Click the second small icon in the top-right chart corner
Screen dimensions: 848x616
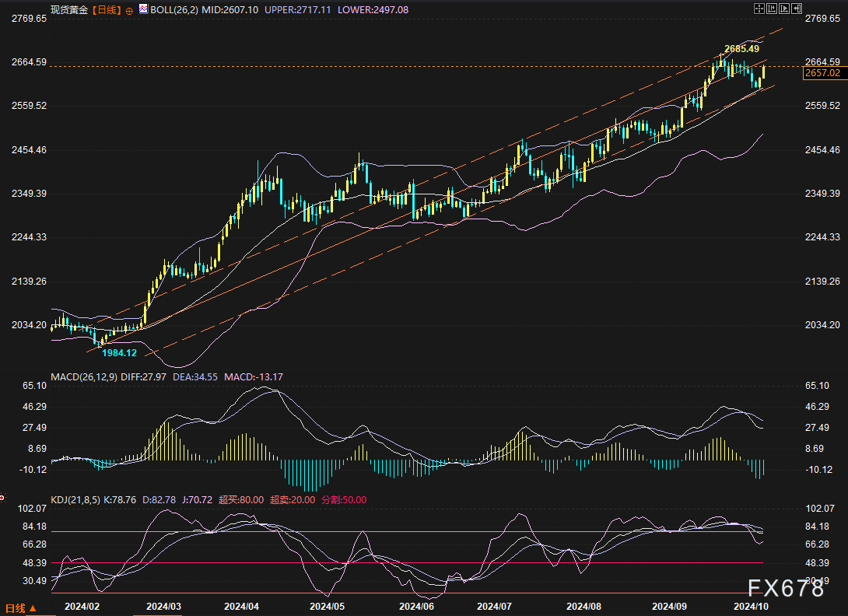coord(771,9)
